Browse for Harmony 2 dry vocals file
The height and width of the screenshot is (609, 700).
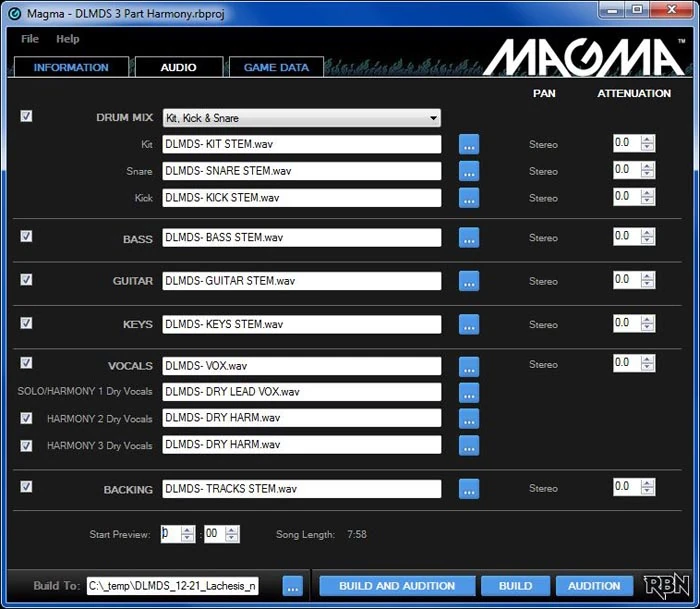click(469, 418)
